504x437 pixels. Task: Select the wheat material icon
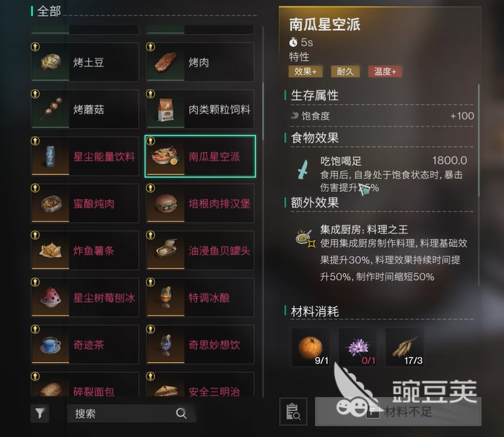[x=405, y=347]
